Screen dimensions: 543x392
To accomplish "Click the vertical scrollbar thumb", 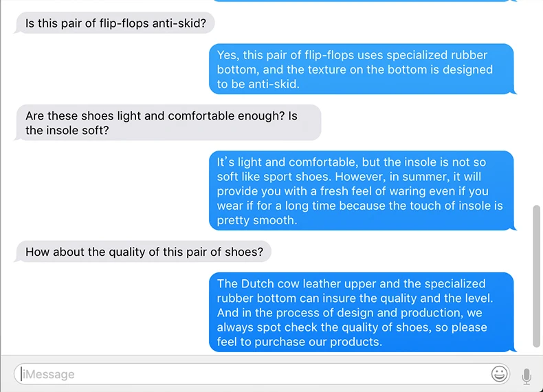I will [x=536, y=276].
